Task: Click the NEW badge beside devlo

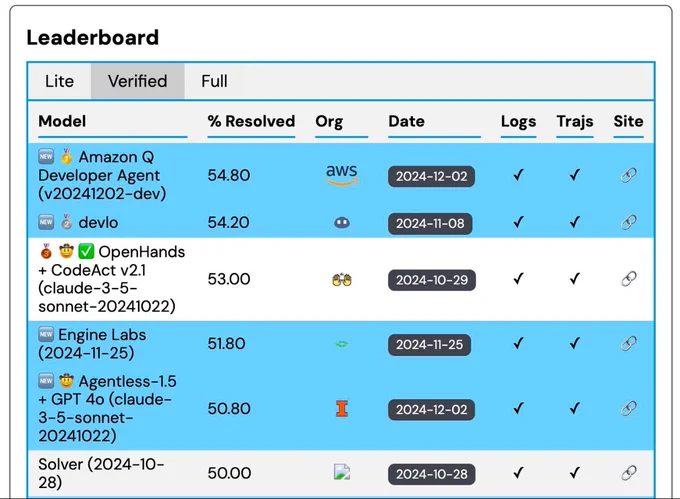Action: point(46,222)
